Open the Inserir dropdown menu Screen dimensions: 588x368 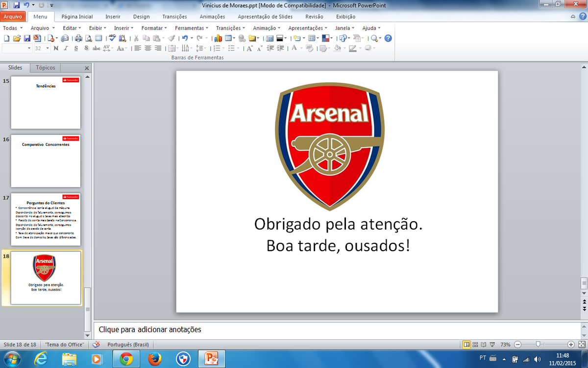124,28
